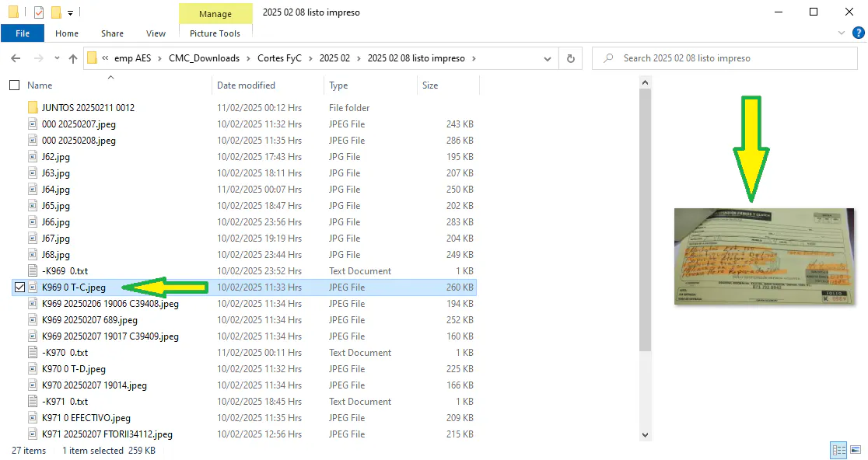
Task: Switch to Large icons view layout
Action: [x=856, y=450]
